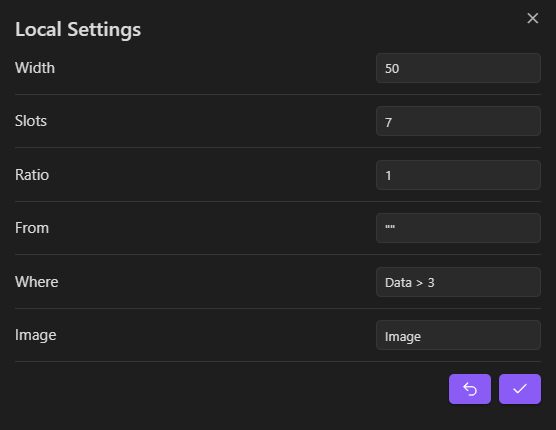Image resolution: width=556 pixels, height=430 pixels.
Task: Confirm settings with the checkmark button
Action: (520, 389)
